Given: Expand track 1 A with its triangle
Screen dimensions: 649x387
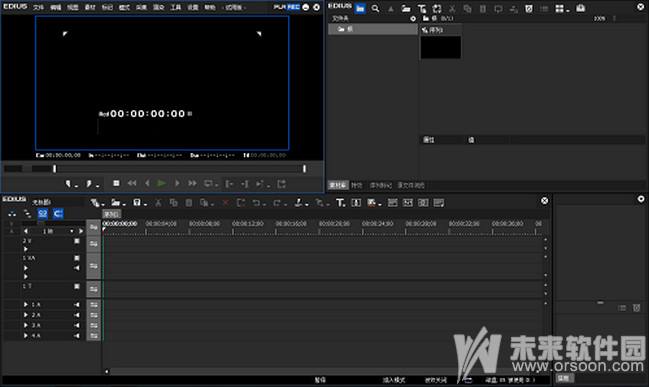Looking at the screenshot, I should (x=26, y=305).
